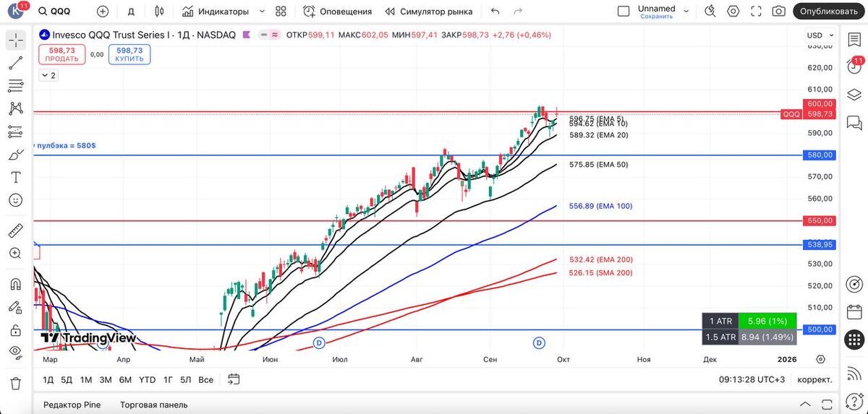
Task: Toggle stay in drawing mode
Action: click(16, 307)
